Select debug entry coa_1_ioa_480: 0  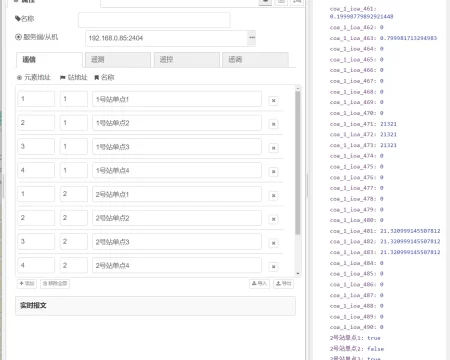357,220
